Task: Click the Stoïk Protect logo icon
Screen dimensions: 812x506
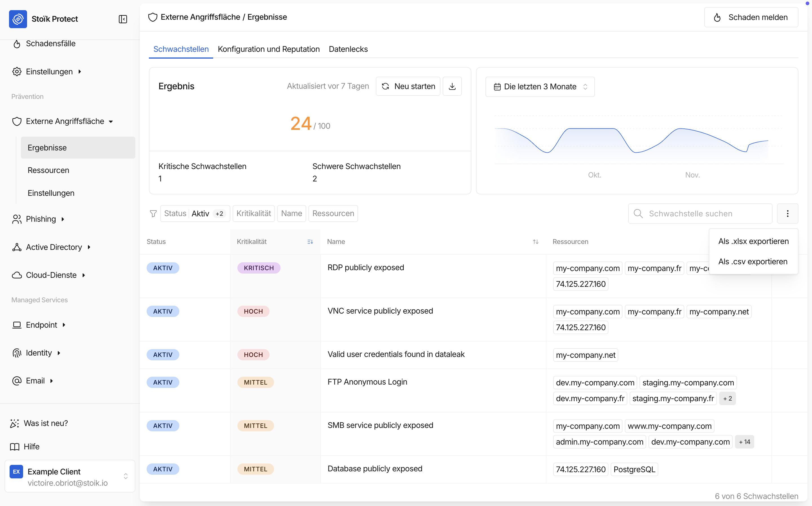Action: point(18,19)
